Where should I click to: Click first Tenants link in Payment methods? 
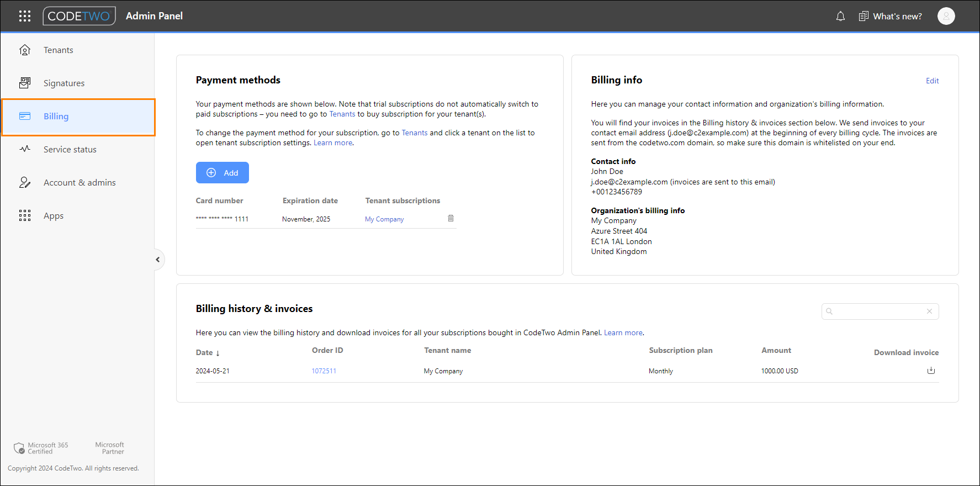[x=342, y=114]
